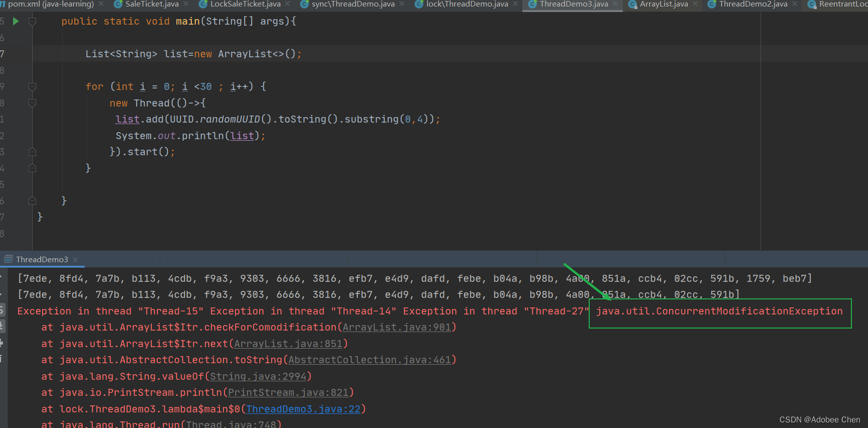Collapse the new Thread lambda fold marker
Viewport: 868px width, 428px height.
32,103
